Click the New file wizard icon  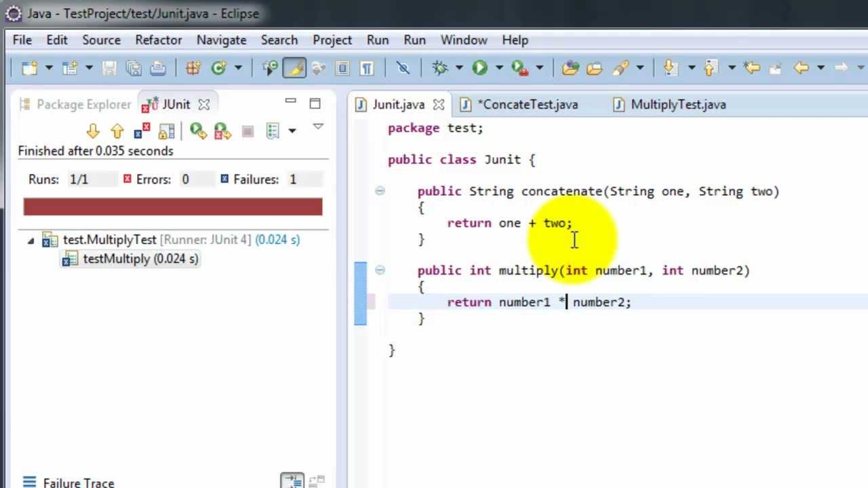click(x=29, y=68)
